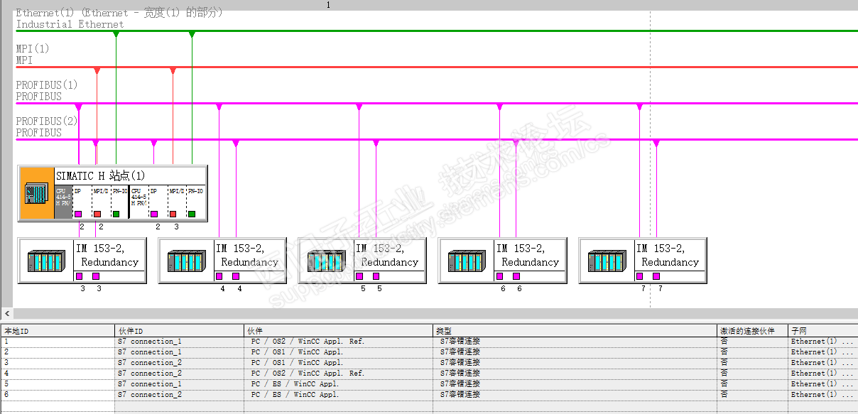Click partner cell PC / OS2 in row 1

[x=339, y=342]
